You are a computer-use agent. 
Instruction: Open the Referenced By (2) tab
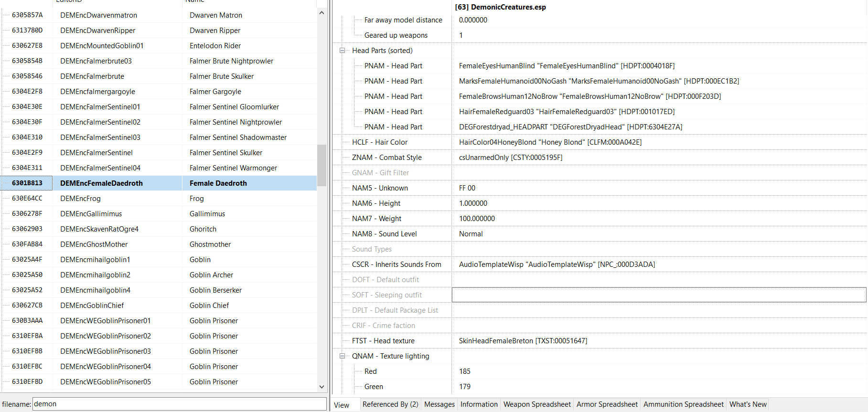click(x=390, y=404)
